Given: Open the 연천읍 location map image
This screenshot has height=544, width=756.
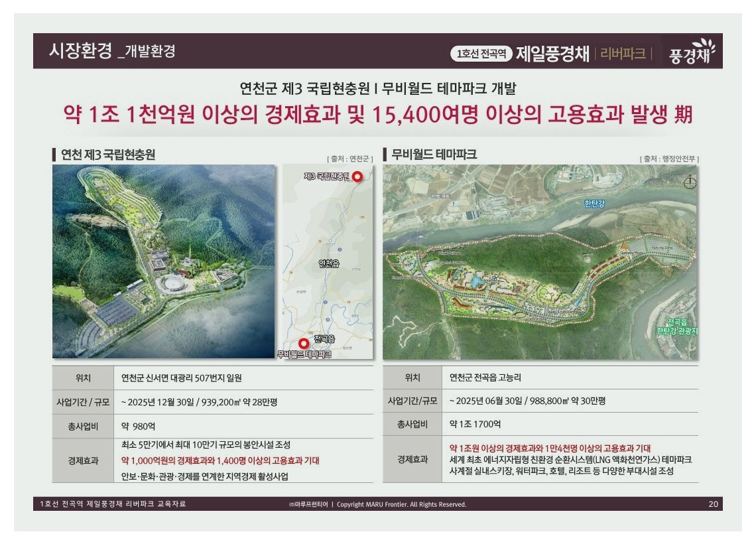Looking at the screenshot, I should point(328,261).
